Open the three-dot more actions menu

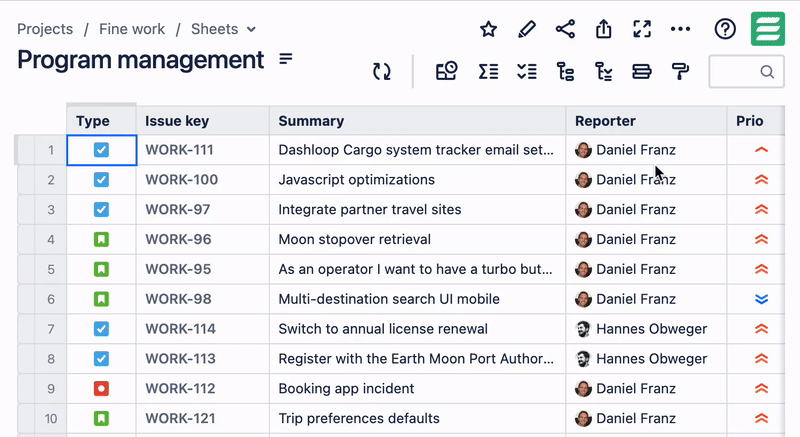[681, 29]
